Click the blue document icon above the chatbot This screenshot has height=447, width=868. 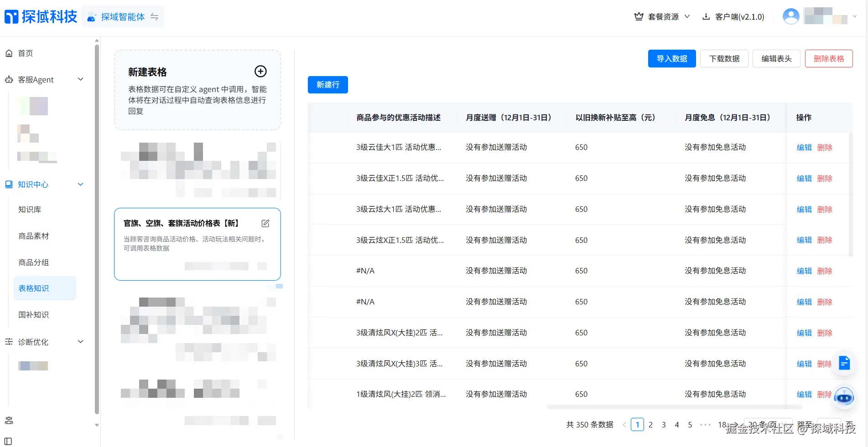844,363
